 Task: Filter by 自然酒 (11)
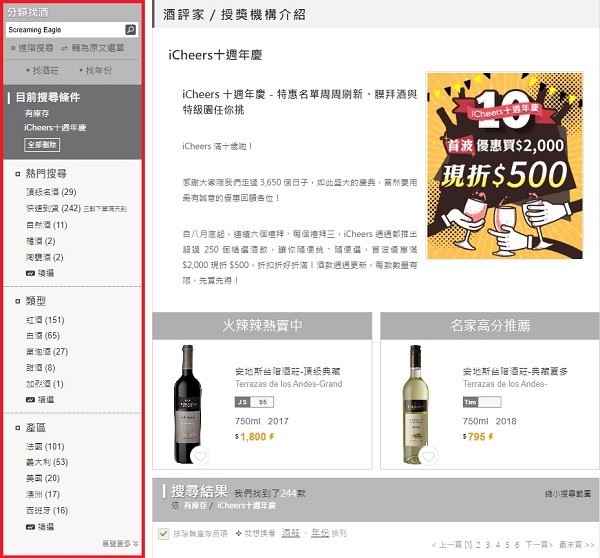point(47,225)
